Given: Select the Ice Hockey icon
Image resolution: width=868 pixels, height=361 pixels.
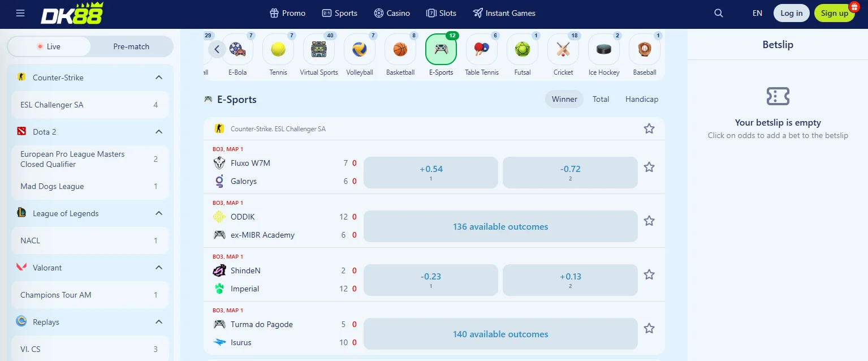Looking at the screenshot, I should pos(604,50).
